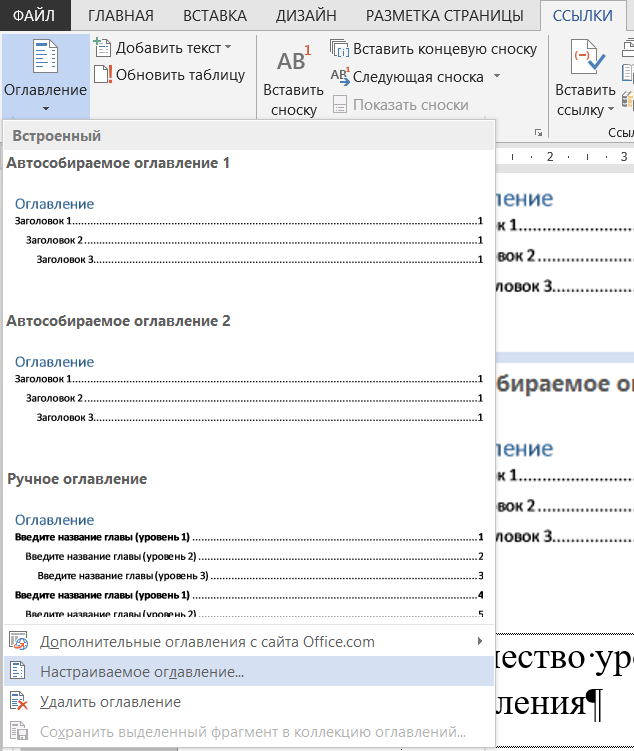
Task: Switch to the ГЛАВНАЯ ribbon tab
Action: pos(120,16)
